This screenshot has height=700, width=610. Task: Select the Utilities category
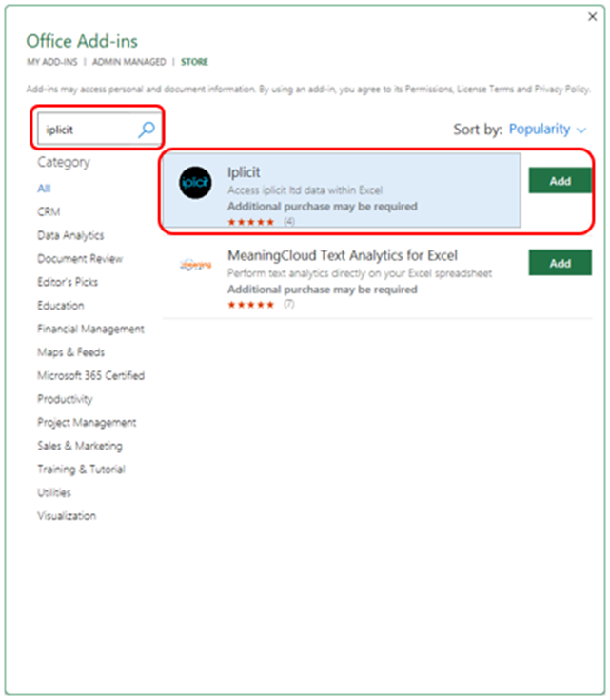pyautogui.click(x=54, y=492)
